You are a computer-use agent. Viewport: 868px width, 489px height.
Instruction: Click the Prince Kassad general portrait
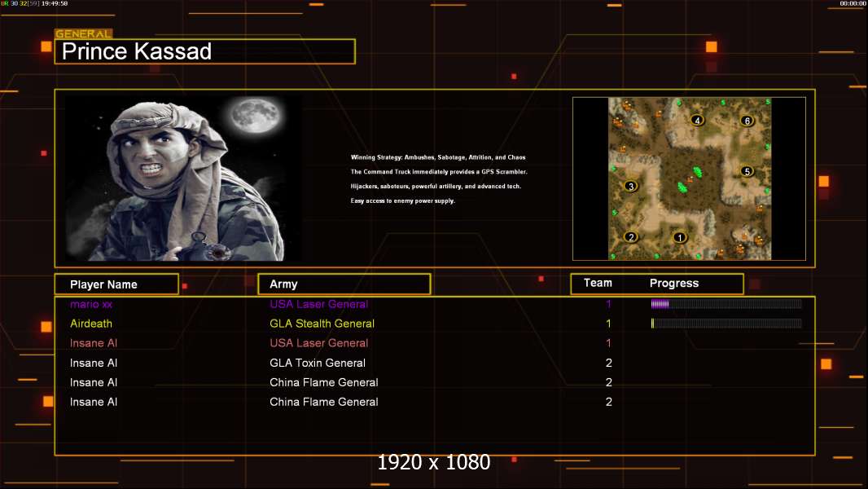tap(184, 178)
